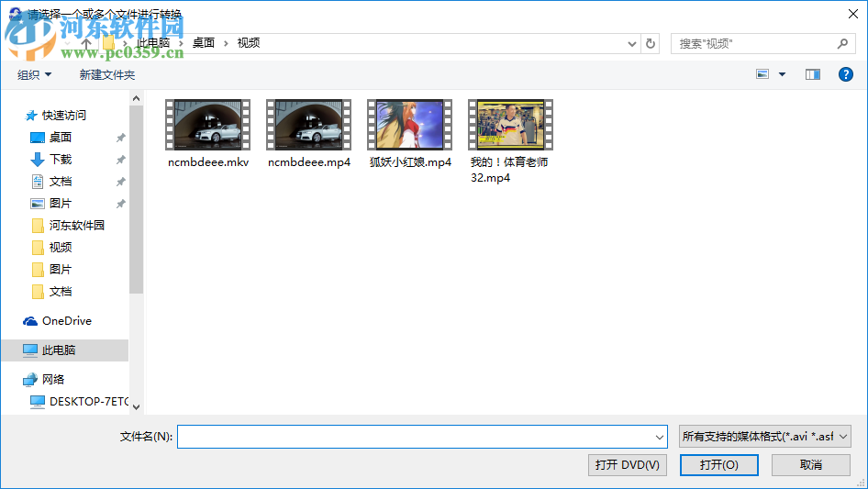Open 下载 in quick access
The height and width of the screenshot is (489, 868).
(x=61, y=160)
